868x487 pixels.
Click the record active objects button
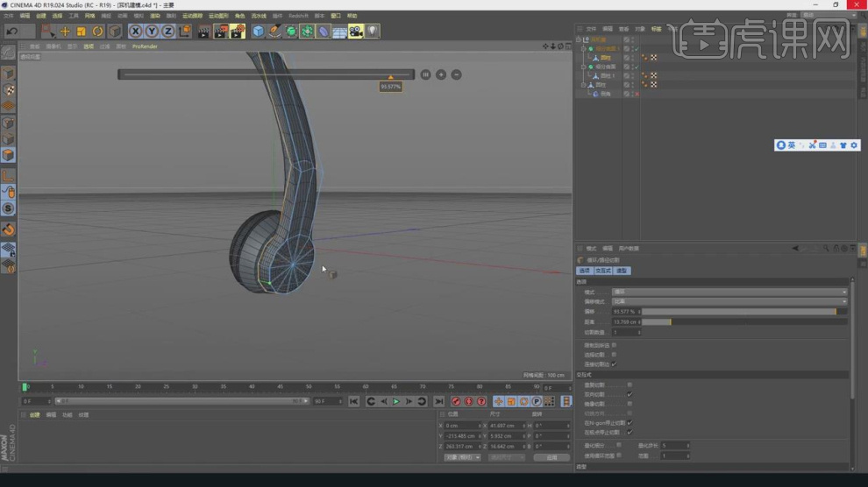coord(456,401)
